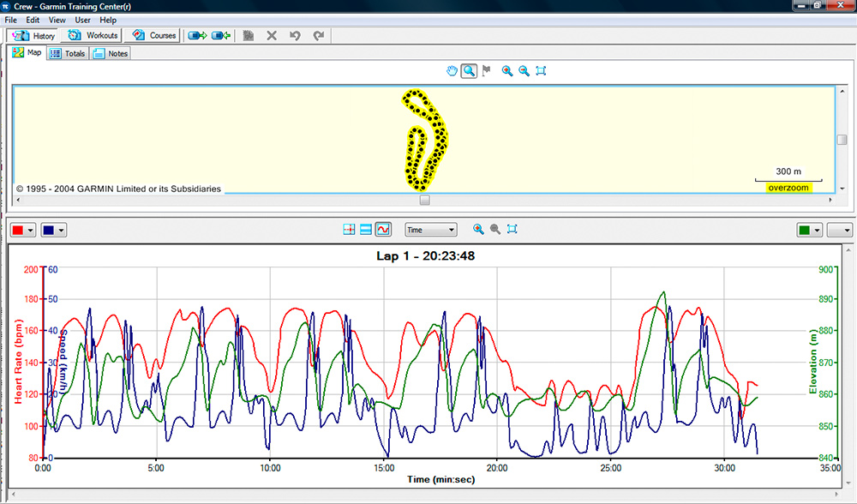This screenshot has height=504, width=857.
Task: Switch to the Notes tab
Action: point(111,53)
